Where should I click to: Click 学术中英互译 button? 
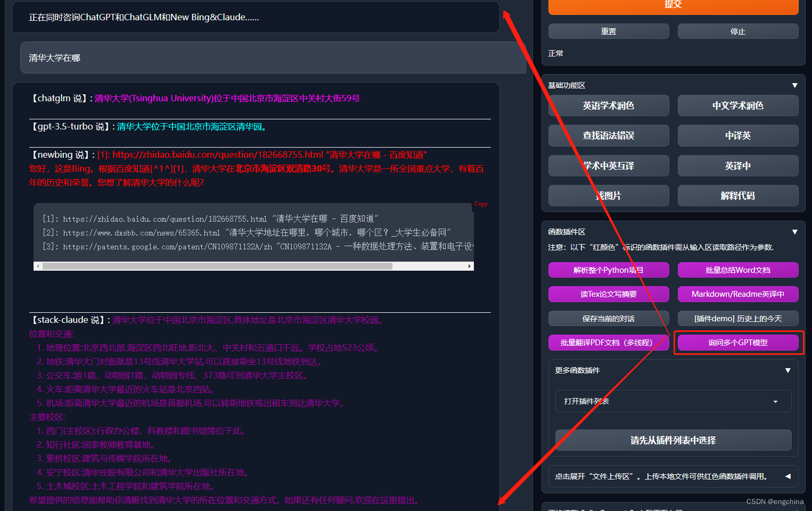[609, 166]
